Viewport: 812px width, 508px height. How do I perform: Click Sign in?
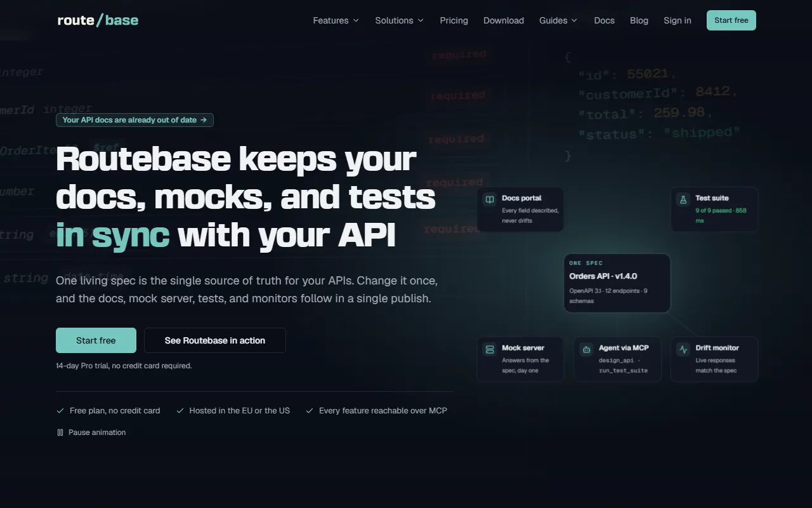click(x=678, y=20)
